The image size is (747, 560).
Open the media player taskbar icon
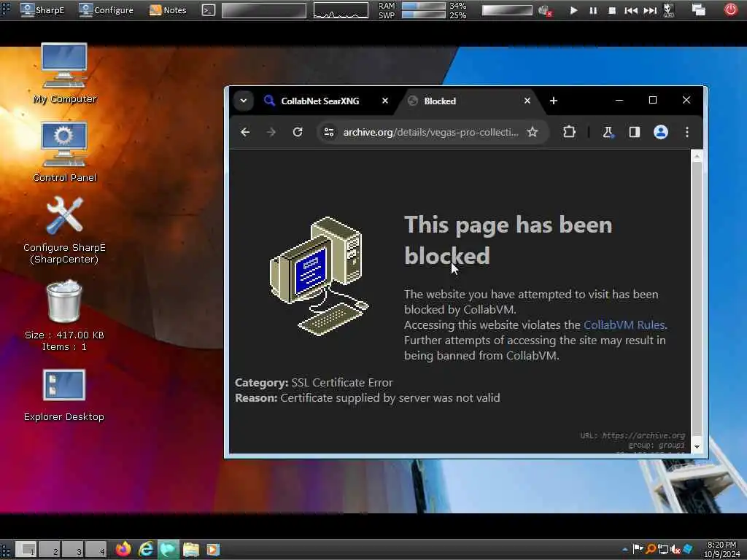(213, 550)
